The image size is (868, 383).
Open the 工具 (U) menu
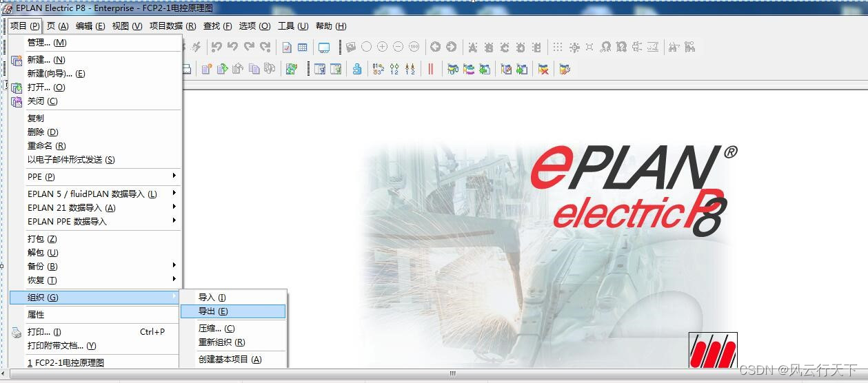(x=293, y=26)
